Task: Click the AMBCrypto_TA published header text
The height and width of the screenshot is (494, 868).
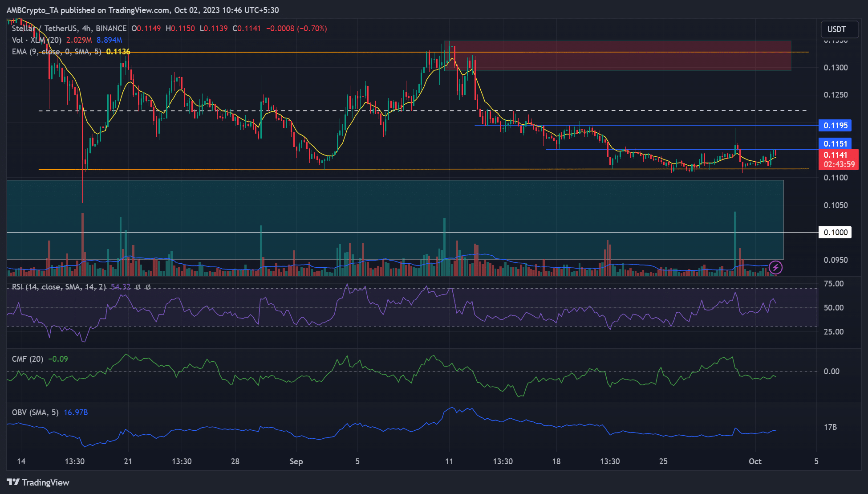Action: point(142,10)
